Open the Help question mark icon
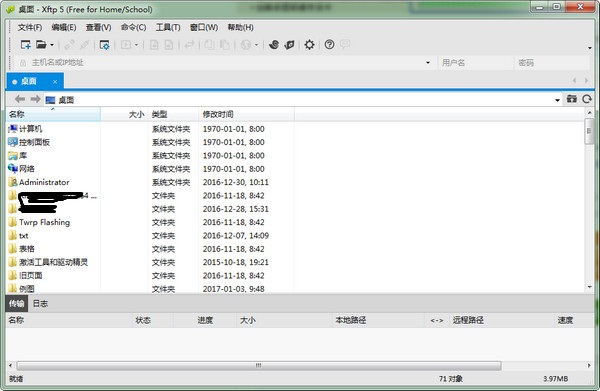The width and height of the screenshot is (600, 391). 329,45
